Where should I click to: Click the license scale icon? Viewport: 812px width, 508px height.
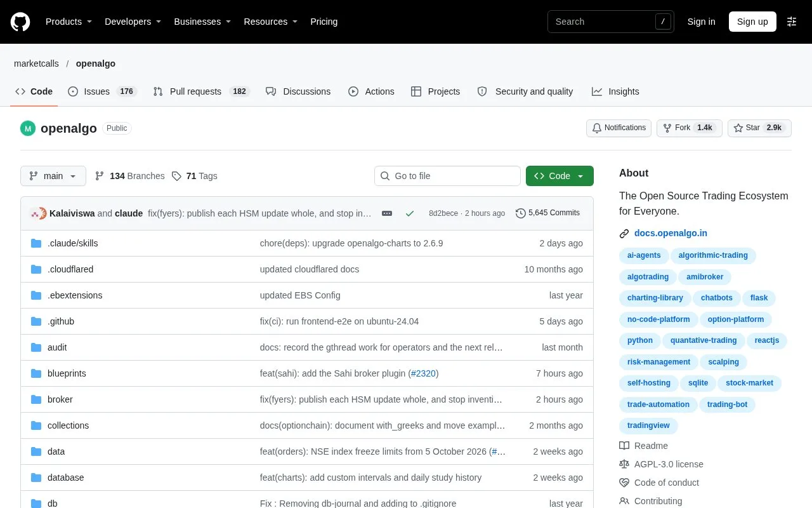(624, 464)
